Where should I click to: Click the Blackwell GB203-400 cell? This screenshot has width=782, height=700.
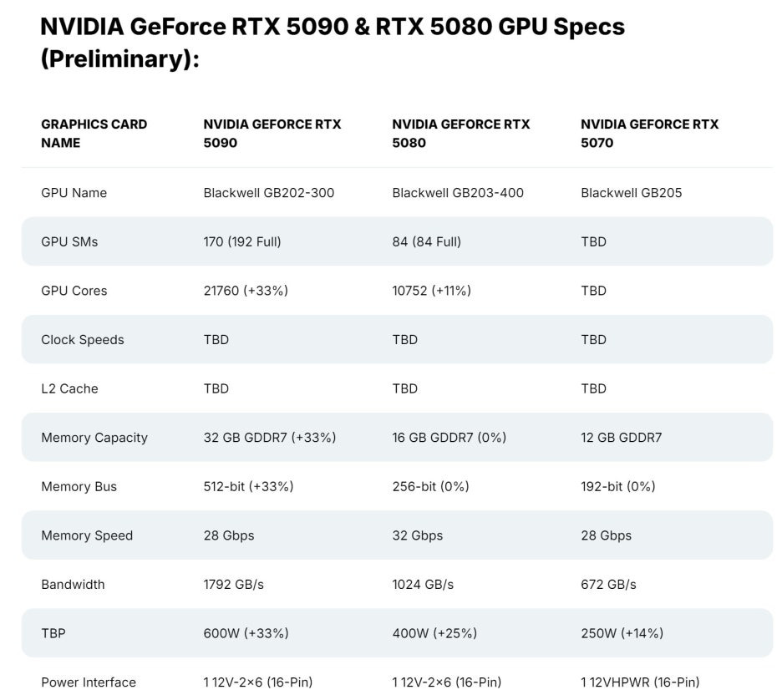[458, 193]
